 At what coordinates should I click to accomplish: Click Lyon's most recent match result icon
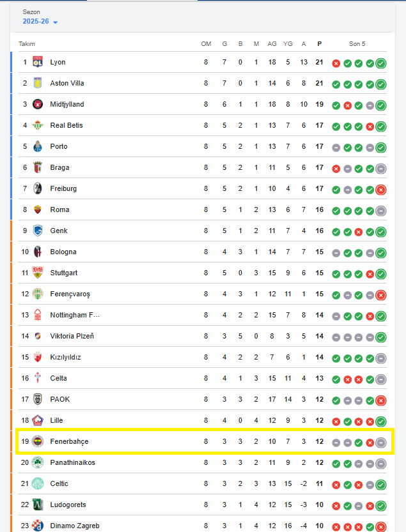tap(381, 63)
